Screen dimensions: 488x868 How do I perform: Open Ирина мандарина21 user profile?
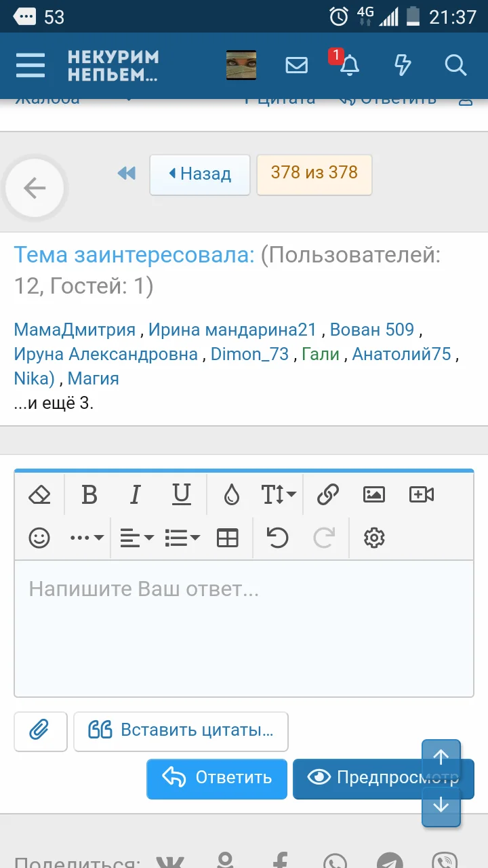(232, 330)
